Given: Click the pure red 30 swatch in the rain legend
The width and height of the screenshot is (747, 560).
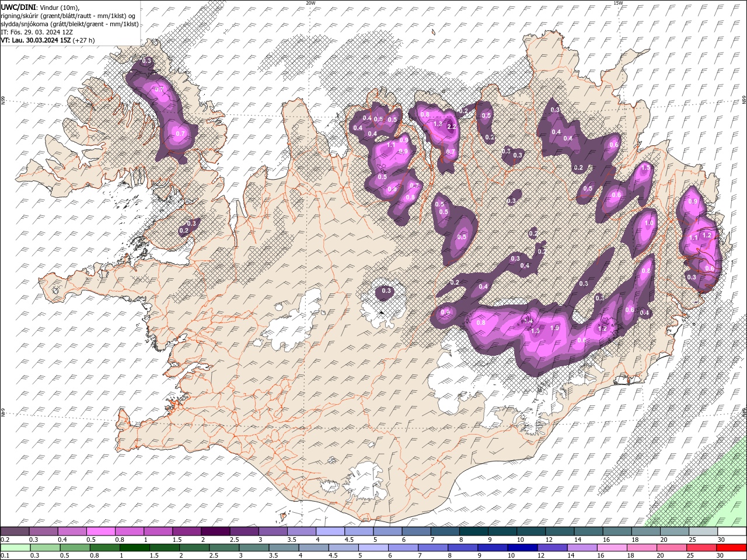Looking at the screenshot, I should click(731, 548).
